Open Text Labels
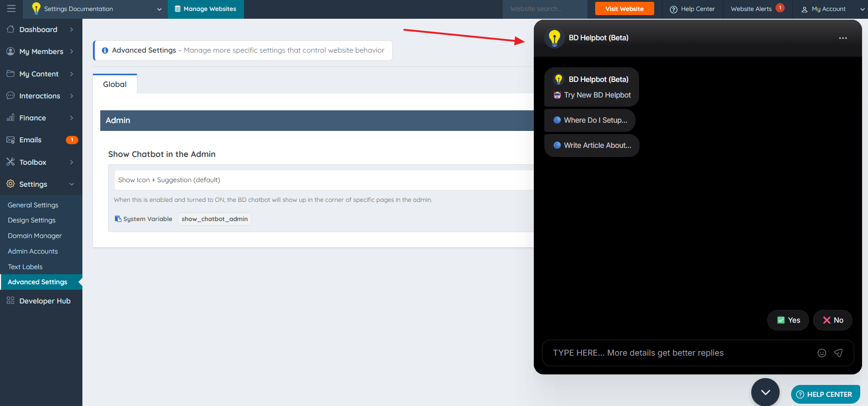 click(x=25, y=267)
